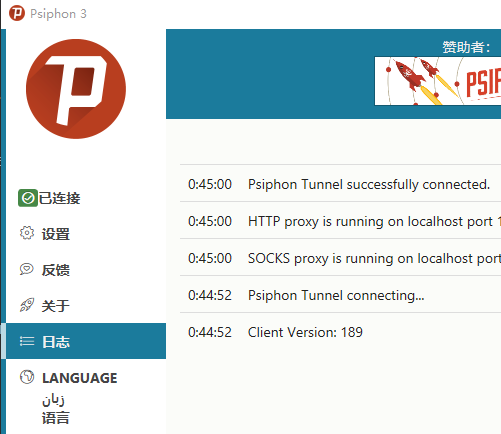Select the Tunnel successfully connected log entry
Screen dimensions: 501x434
(x=340, y=184)
